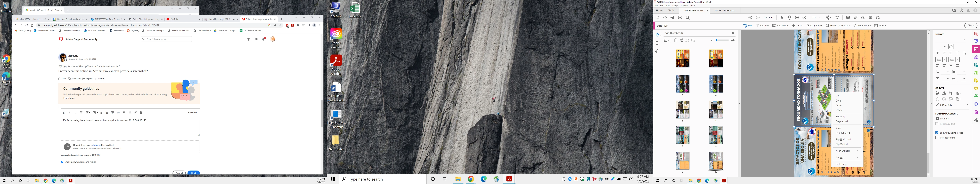Click the Print file icon
Screen dimensions: 980x184
pyautogui.click(x=672, y=18)
